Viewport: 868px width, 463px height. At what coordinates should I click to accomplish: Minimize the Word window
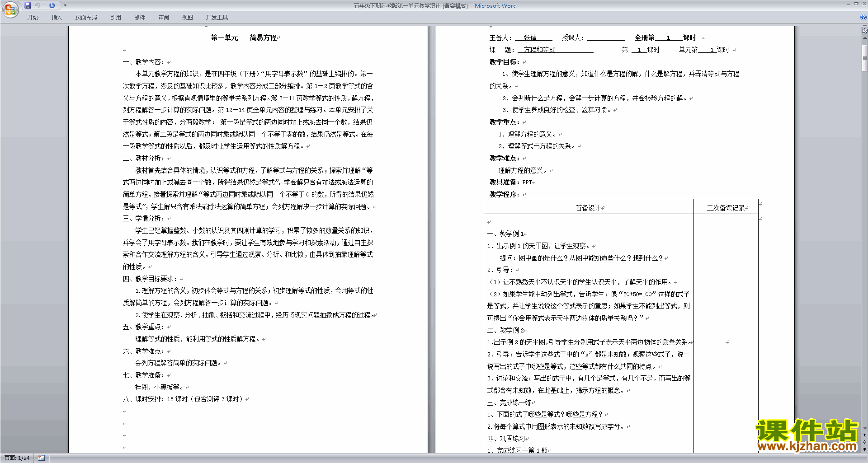(848, 4)
